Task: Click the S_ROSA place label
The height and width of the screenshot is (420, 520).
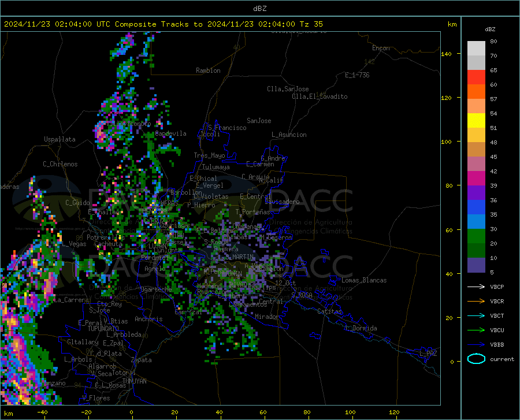Action: 302,295
